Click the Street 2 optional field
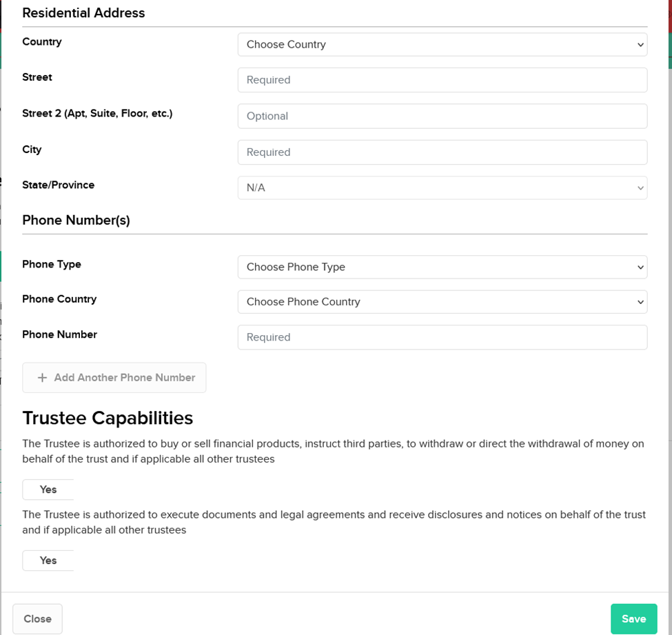The height and width of the screenshot is (635, 672). (442, 116)
